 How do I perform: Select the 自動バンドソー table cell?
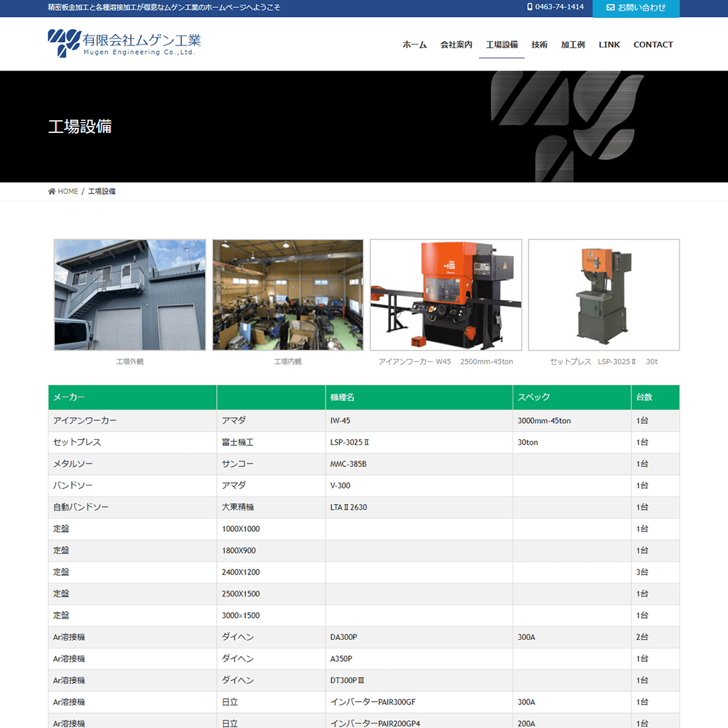[132, 508]
